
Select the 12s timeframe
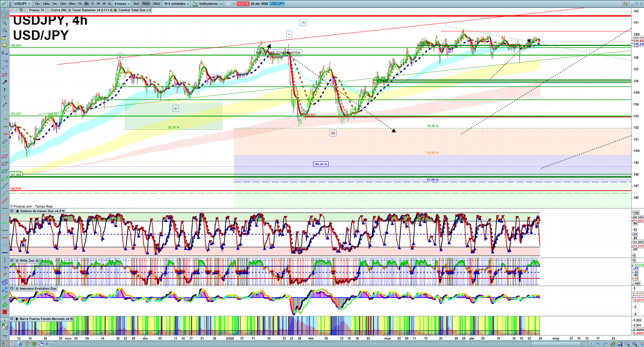pyautogui.click(x=37, y=4)
